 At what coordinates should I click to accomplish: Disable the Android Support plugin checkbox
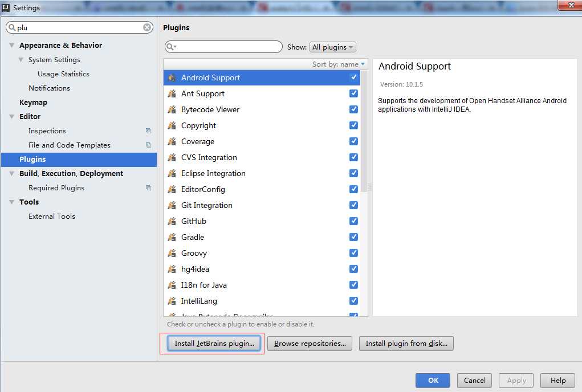click(x=354, y=77)
